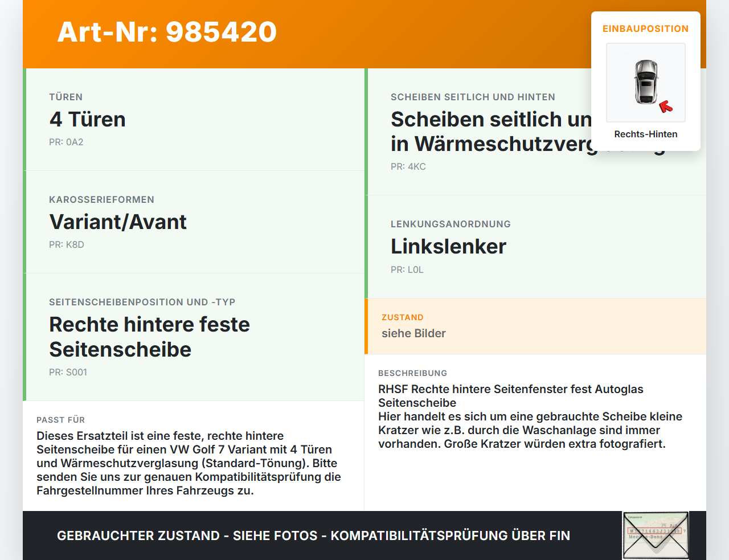Click the Art-Nr: 985420 heading

[166, 32]
